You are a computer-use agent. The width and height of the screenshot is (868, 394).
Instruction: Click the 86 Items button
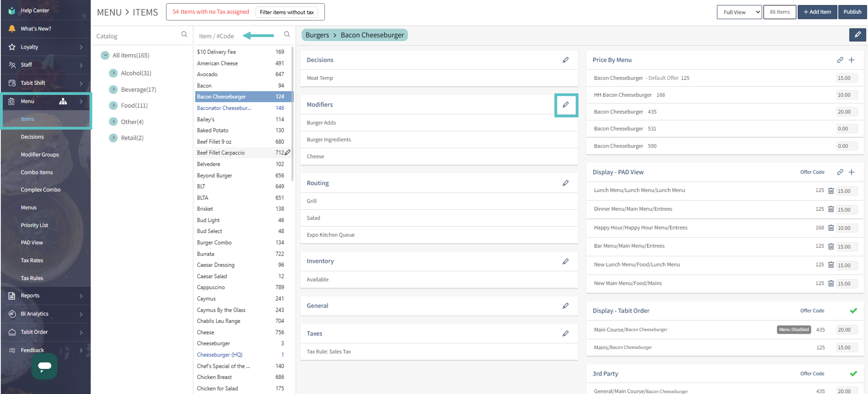pos(780,12)
